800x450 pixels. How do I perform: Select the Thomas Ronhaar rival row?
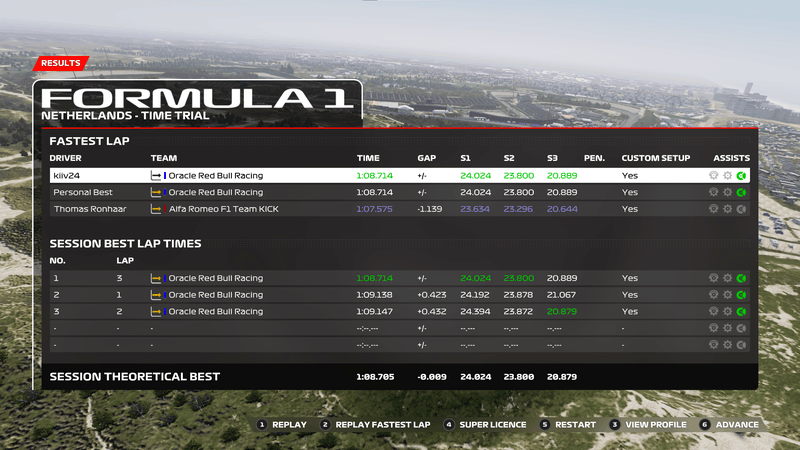point(399,209)
